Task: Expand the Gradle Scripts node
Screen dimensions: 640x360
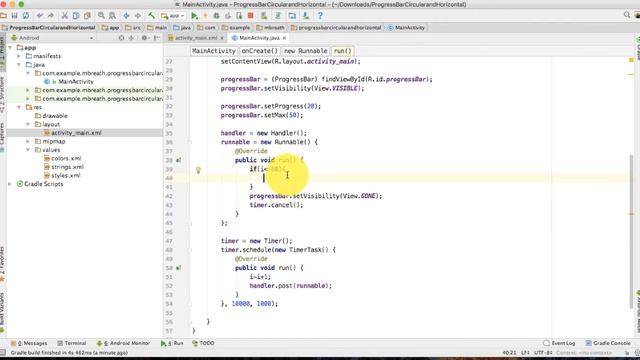Action: [x=10, y=184]
